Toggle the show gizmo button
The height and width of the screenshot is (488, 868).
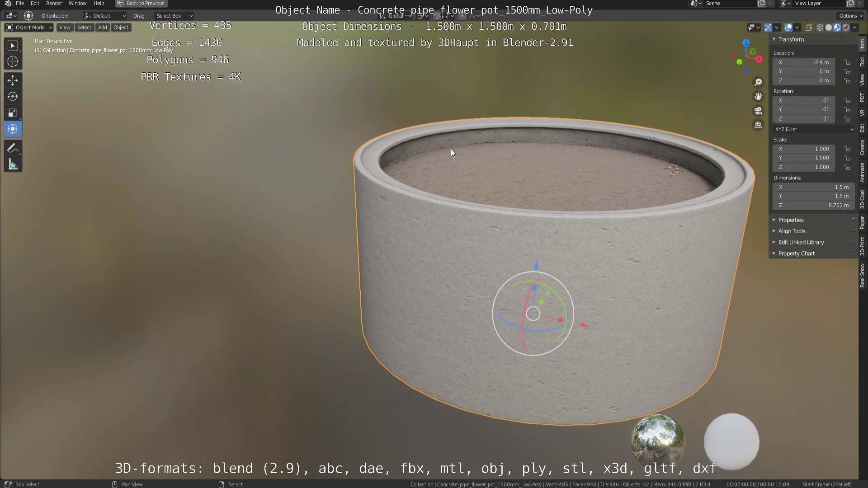[768, 28]
